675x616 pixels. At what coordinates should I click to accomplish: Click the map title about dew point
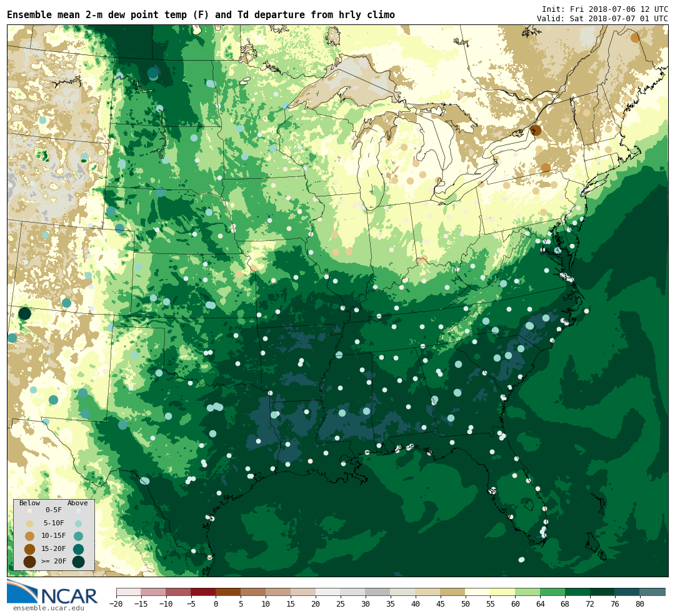201,15
